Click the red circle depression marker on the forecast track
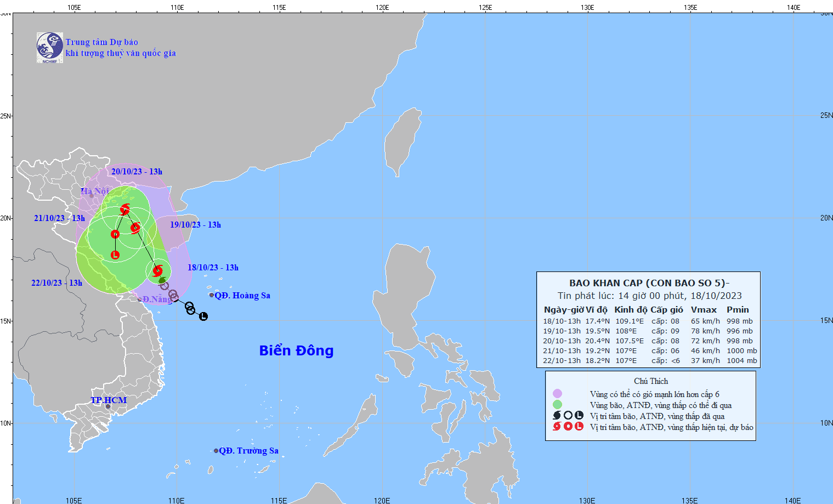833x504 pixels. [x=115, y=234]
